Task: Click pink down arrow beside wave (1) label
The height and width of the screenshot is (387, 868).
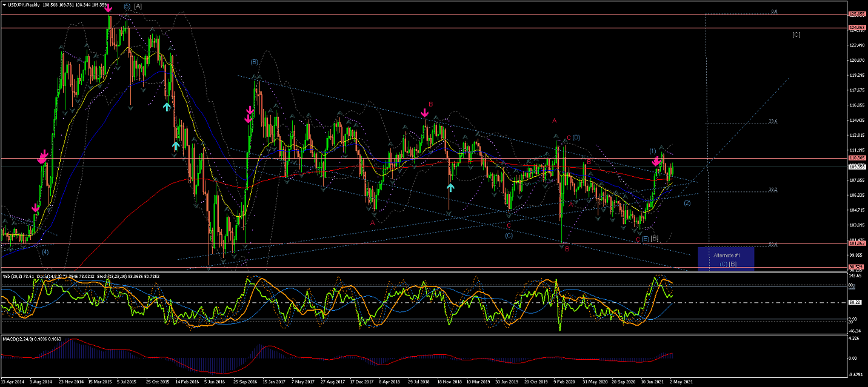Action: click(656, 162)
